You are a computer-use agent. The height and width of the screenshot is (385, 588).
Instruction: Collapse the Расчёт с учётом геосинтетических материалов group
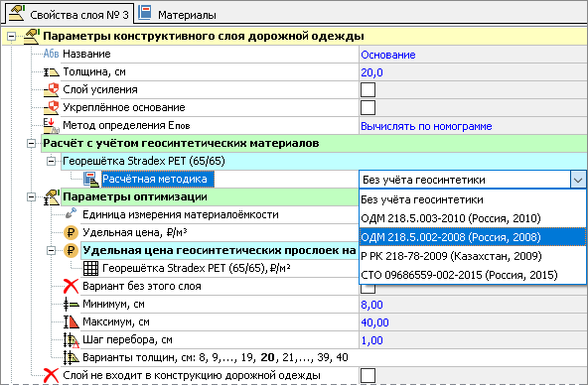point(32,144)
